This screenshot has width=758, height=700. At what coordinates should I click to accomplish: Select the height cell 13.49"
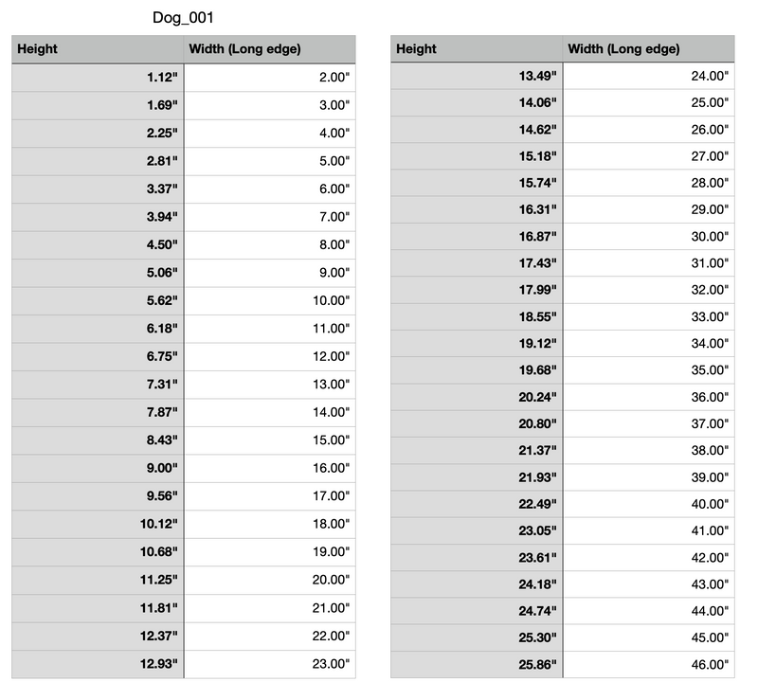pyautogui.click(x=477, y=76)
